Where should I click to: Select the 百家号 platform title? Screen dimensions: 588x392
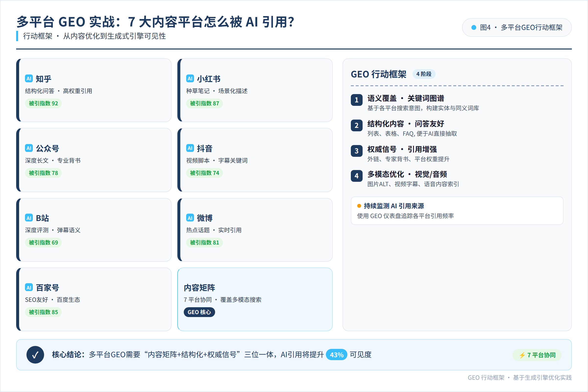(48, 287)
